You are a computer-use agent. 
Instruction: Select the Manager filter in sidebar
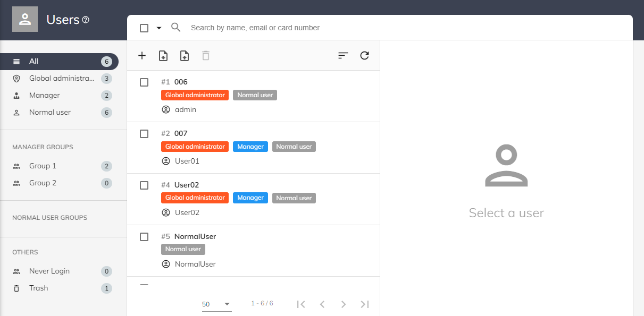45,96
